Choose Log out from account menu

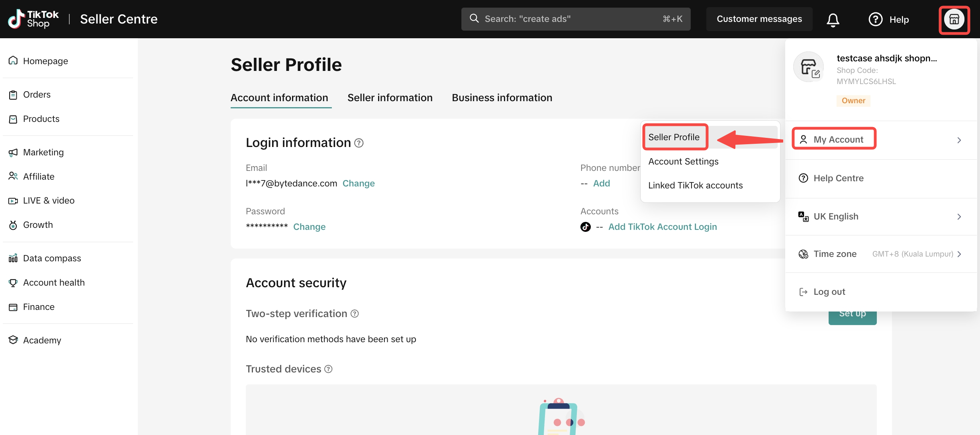point(881,292)
